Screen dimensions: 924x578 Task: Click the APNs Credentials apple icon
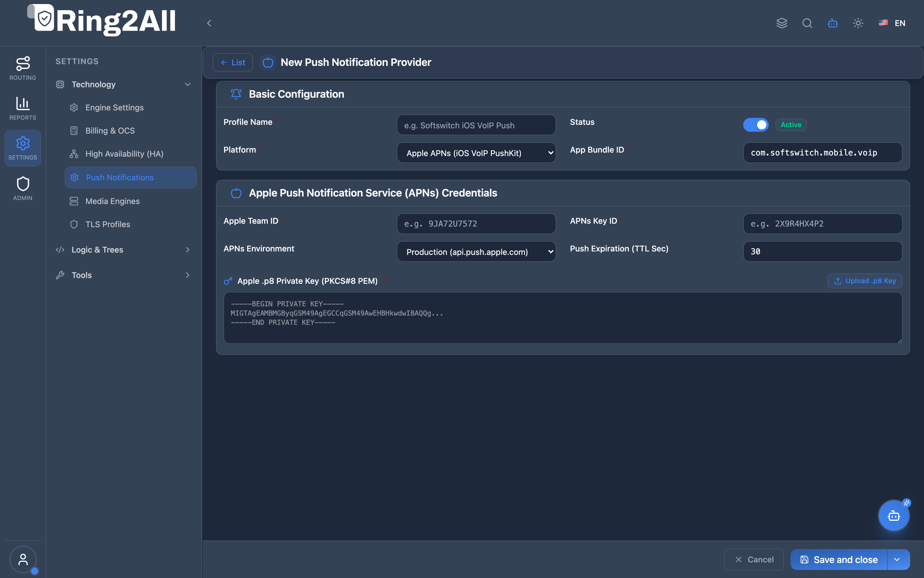pyautogui.click(x=236, y=193)
